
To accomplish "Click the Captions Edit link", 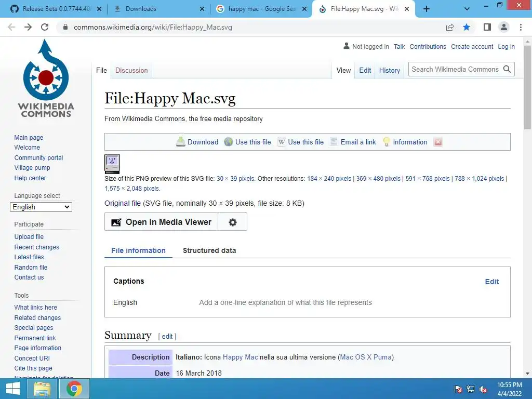I will (491, 282).
